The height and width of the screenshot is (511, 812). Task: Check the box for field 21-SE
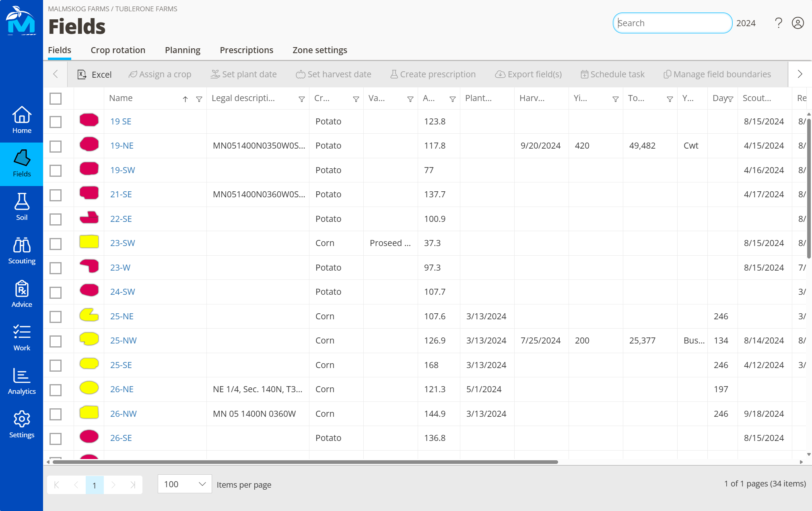[x=56, y=195]
